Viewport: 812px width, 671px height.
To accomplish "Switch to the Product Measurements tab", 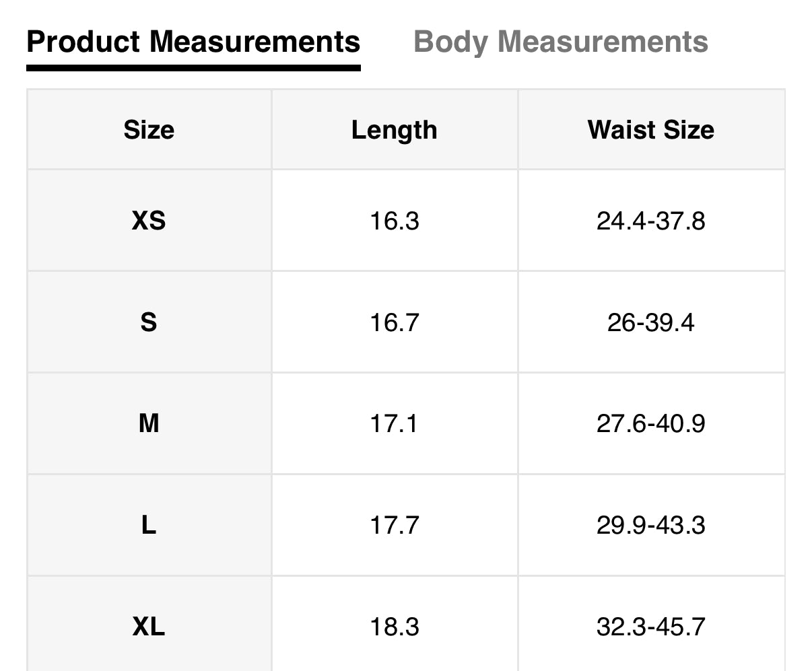I will coord(193,42).
